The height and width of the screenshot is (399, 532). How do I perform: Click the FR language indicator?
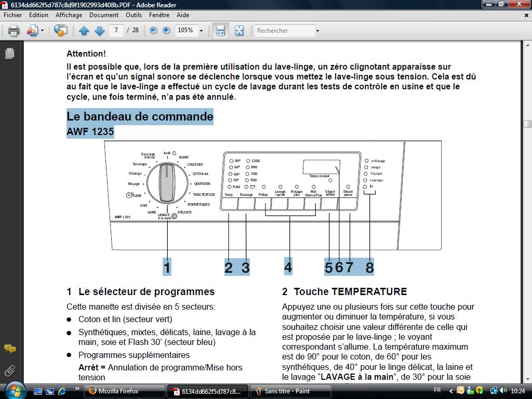437,391
